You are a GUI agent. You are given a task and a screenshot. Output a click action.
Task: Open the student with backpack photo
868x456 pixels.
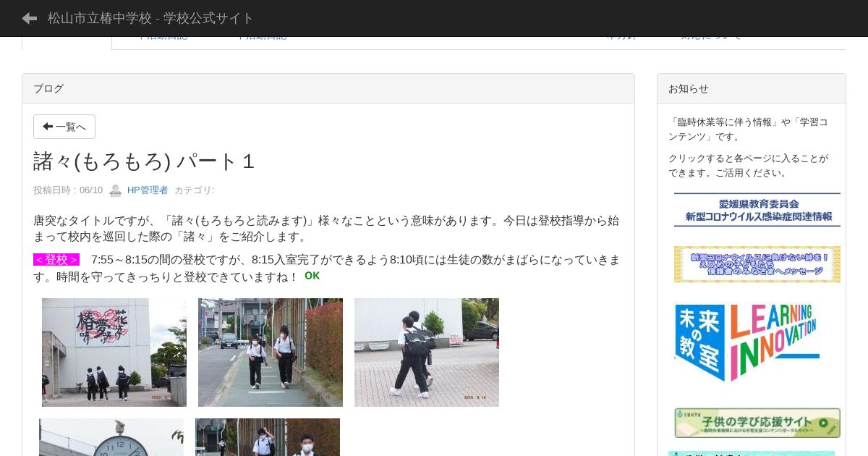(x=427, y=352)
